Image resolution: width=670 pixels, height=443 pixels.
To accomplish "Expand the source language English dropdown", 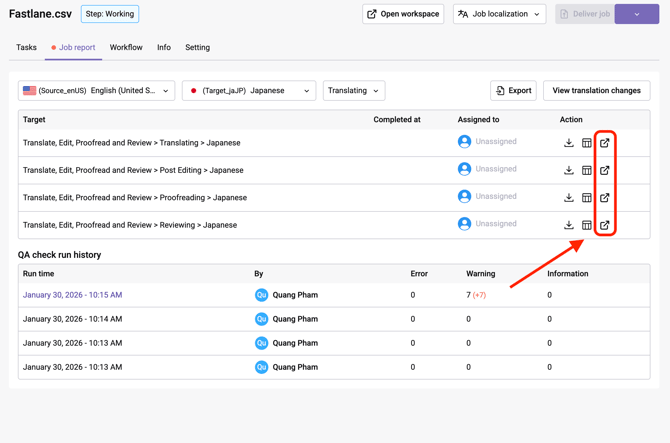I will tap(96, 91).
